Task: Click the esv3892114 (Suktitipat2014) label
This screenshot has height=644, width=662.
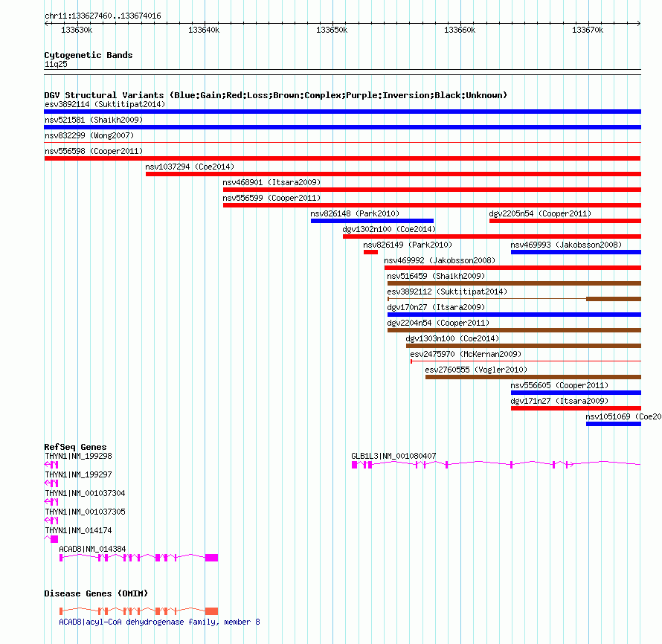Action: (x=105, y=104)
